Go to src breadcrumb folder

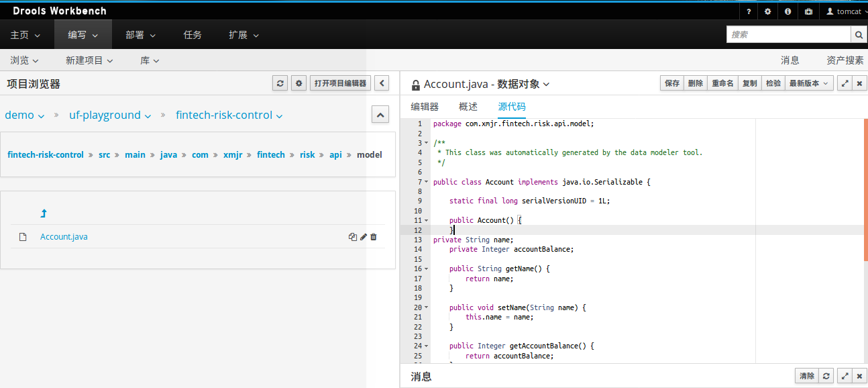(x=105, y=154)
